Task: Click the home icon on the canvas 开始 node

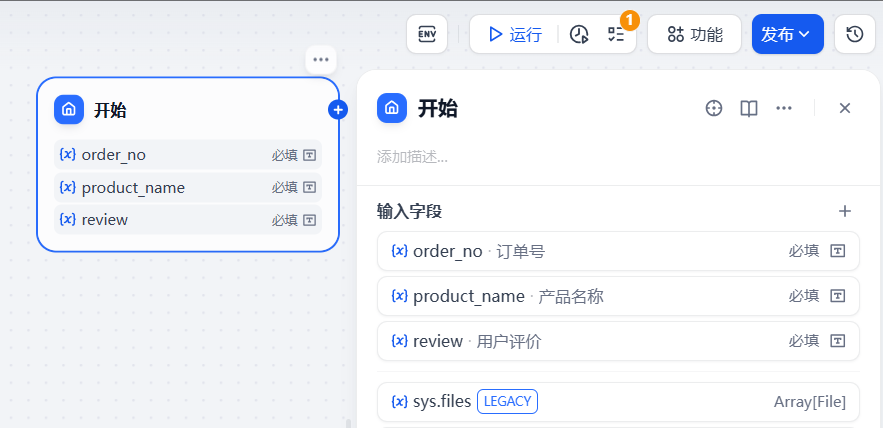Action: point(69,109)
